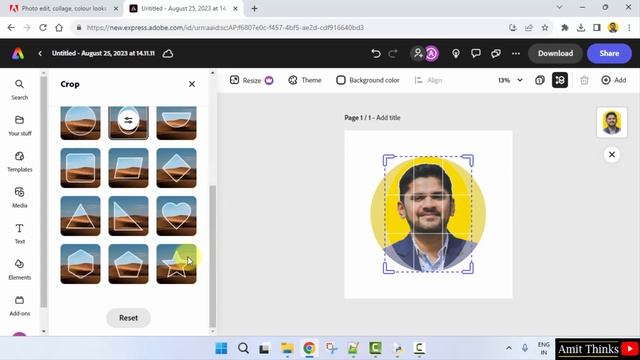Open the Resize tool
Viewport: 640px width, 360px height.
point(251,80)
